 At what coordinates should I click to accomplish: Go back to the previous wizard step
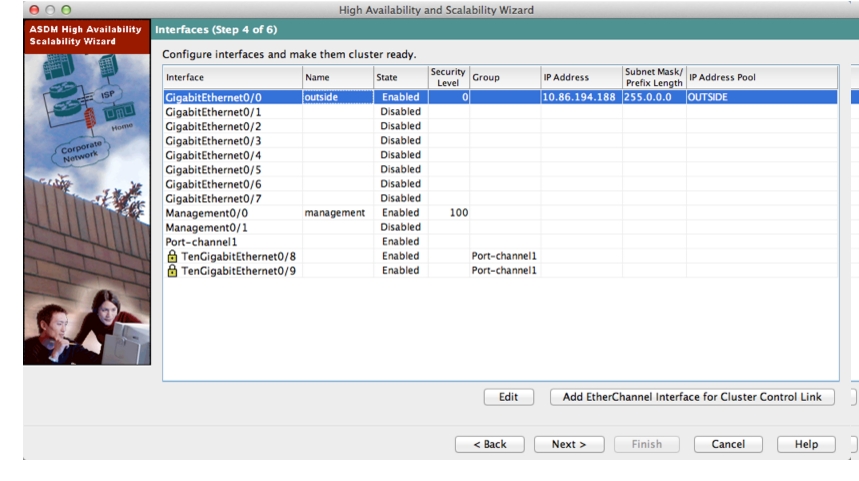490,444
